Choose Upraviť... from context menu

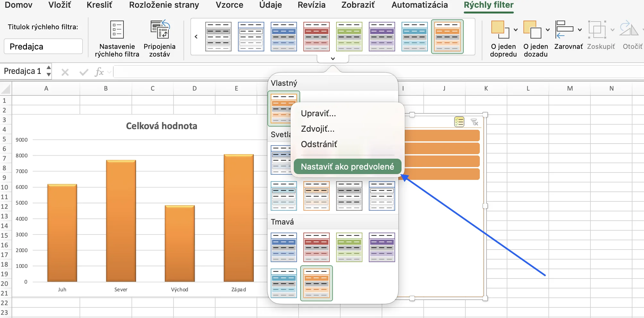318,113
